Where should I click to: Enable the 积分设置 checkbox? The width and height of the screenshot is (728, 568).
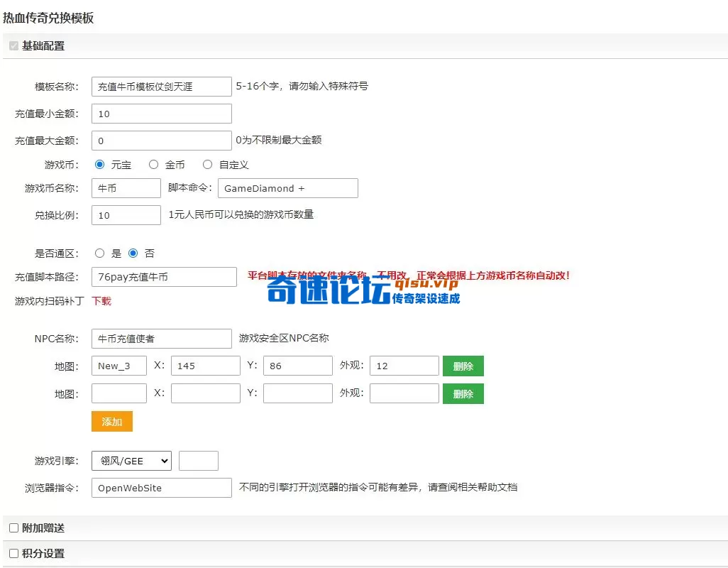13,554
